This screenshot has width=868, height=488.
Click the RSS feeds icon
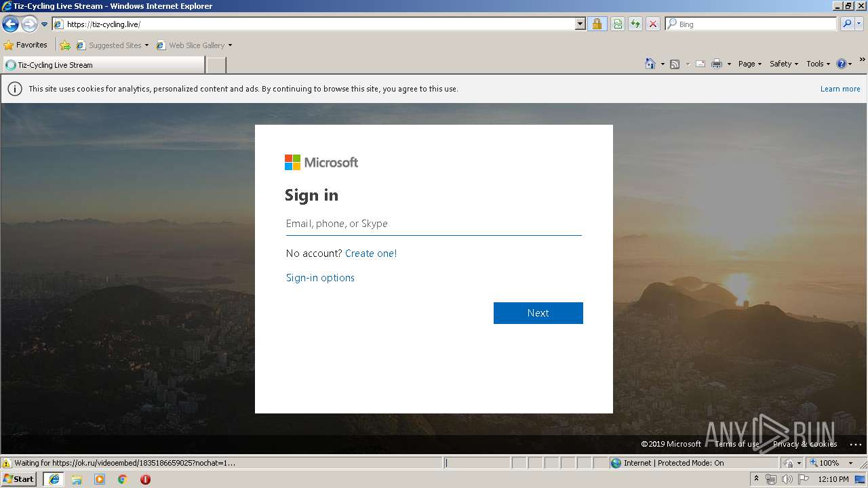675,64
